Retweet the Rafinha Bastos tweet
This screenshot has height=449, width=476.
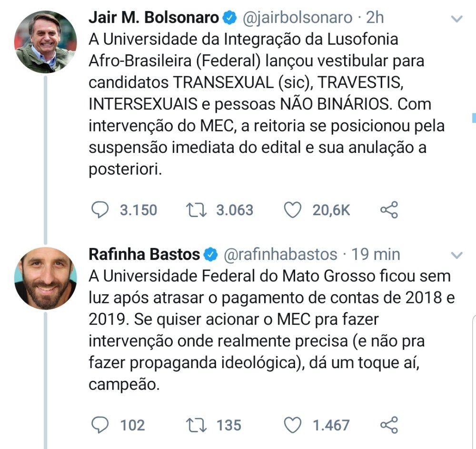pyautogui.click(x=198, y=424)
